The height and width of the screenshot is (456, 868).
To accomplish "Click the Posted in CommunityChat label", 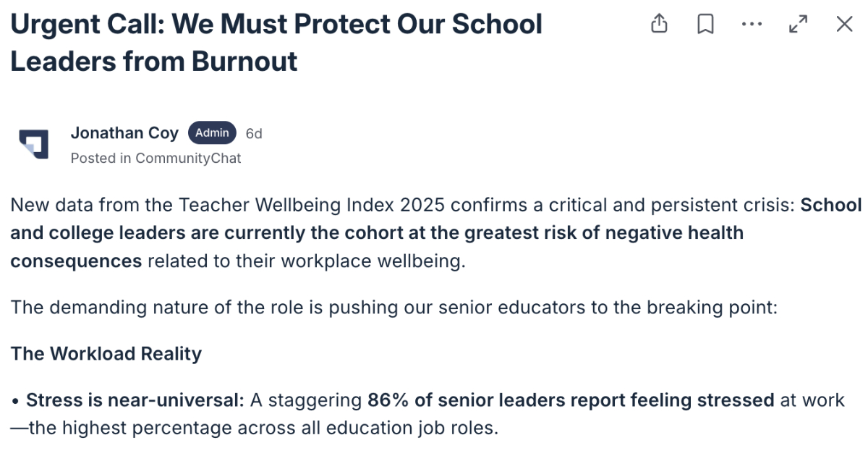I will [x=156, y=158].
